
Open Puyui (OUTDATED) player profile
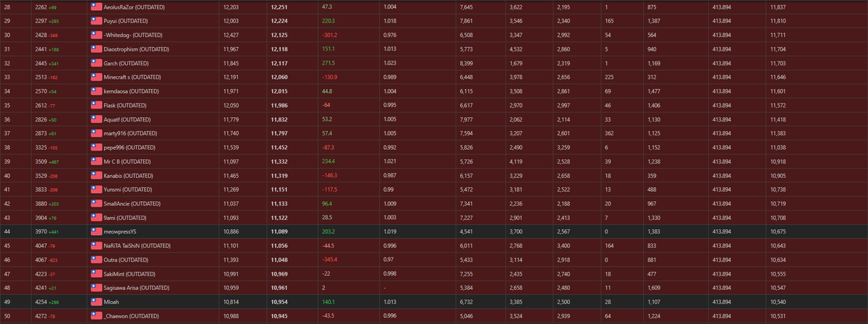point(127,21)
